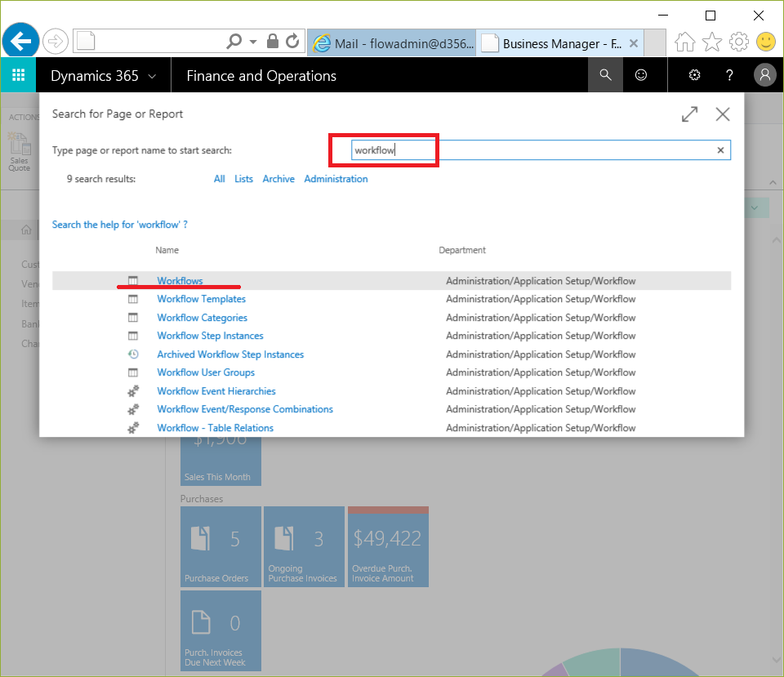Switch to the Mail - flowadmin browser tab

coord(391,43)
